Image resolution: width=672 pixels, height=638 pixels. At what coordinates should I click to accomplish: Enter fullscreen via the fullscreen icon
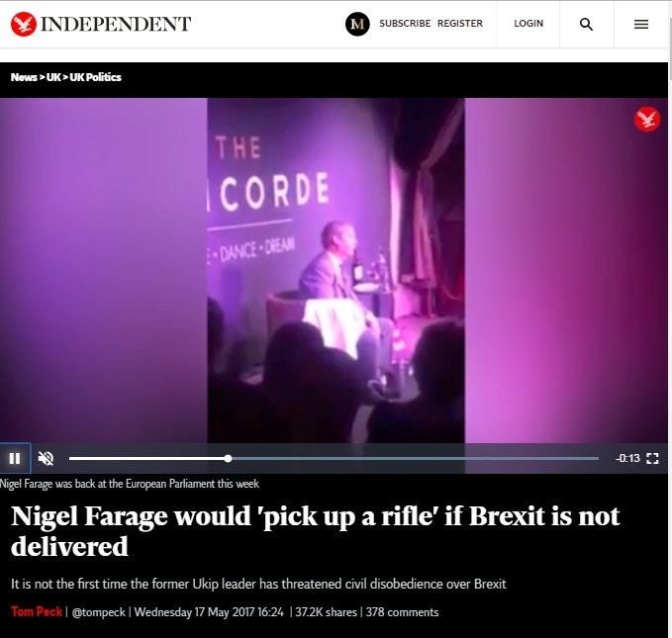(x=652, y=458)
